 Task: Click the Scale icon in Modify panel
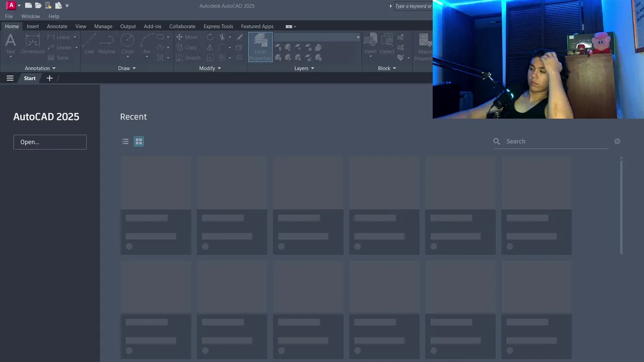click(x=210, y=58)
